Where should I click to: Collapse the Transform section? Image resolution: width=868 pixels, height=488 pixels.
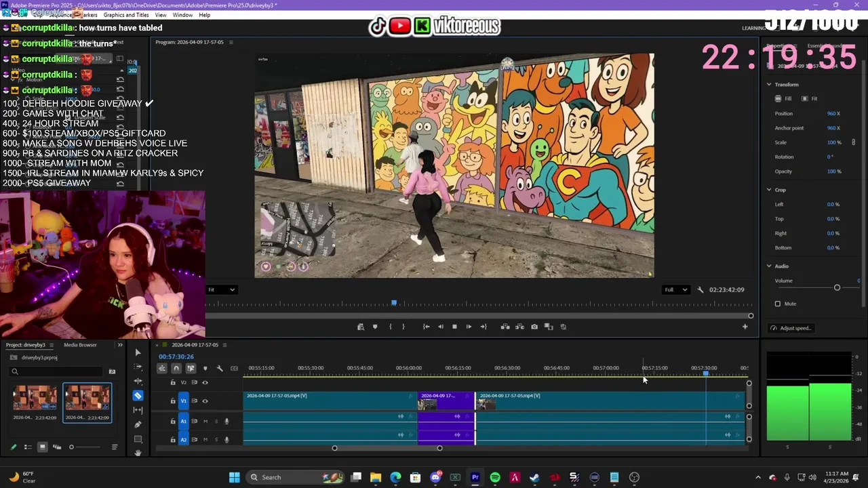769,84
